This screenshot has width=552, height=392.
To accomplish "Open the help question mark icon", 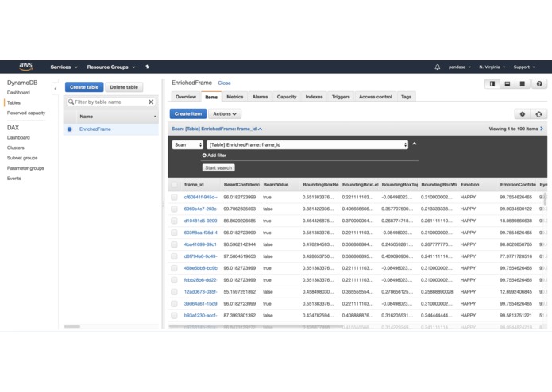I will 539,83.
